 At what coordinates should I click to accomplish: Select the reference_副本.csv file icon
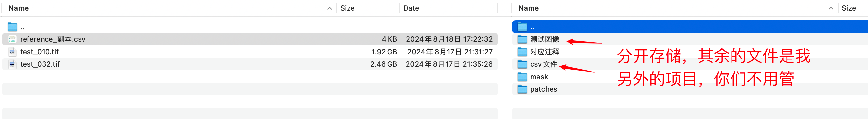tap(12, 39)
